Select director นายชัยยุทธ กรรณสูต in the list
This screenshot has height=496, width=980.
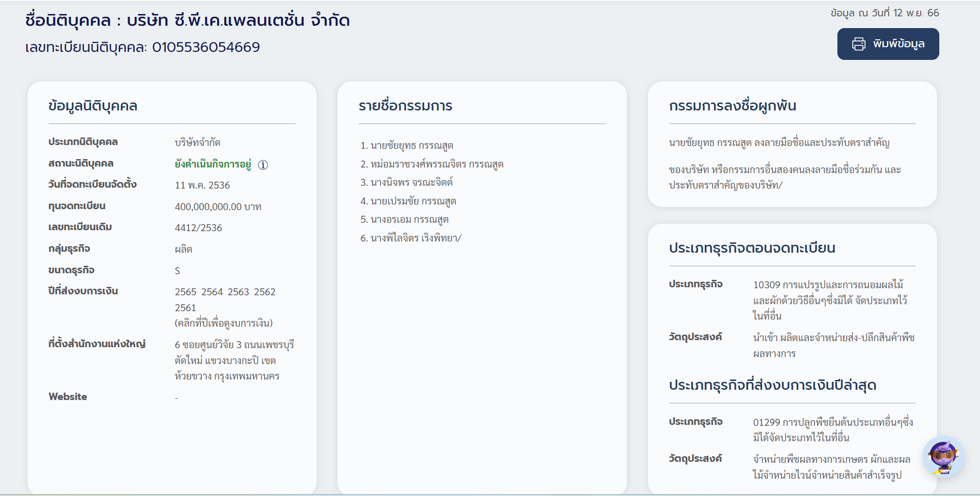pos(411,146)
